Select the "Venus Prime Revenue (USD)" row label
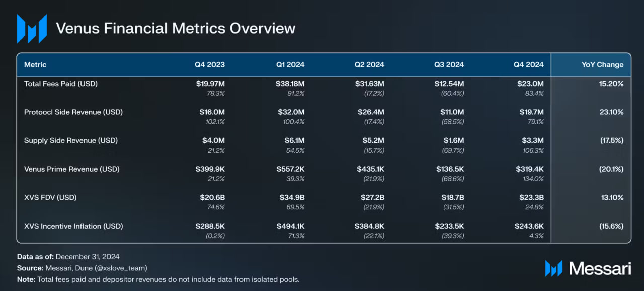Image resolution: width=644 pixels, height=291 pixels. click(72, 169)
